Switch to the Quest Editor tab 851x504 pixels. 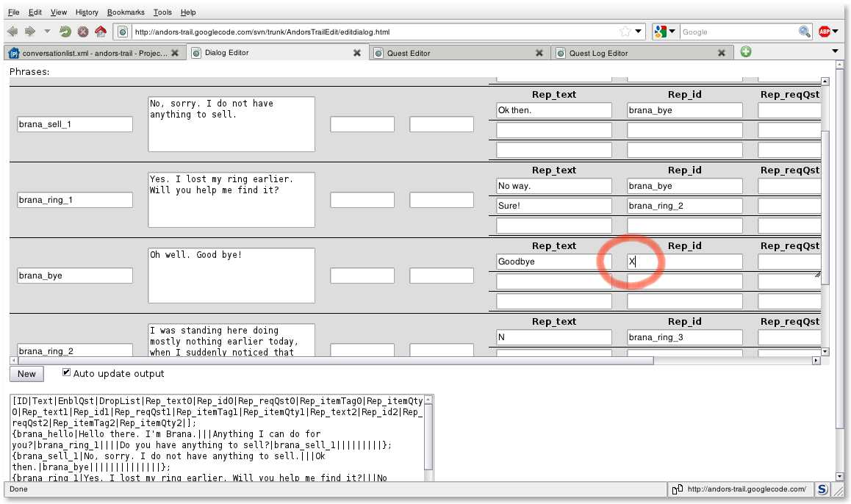pyautogui.click(x=456, y=53)
